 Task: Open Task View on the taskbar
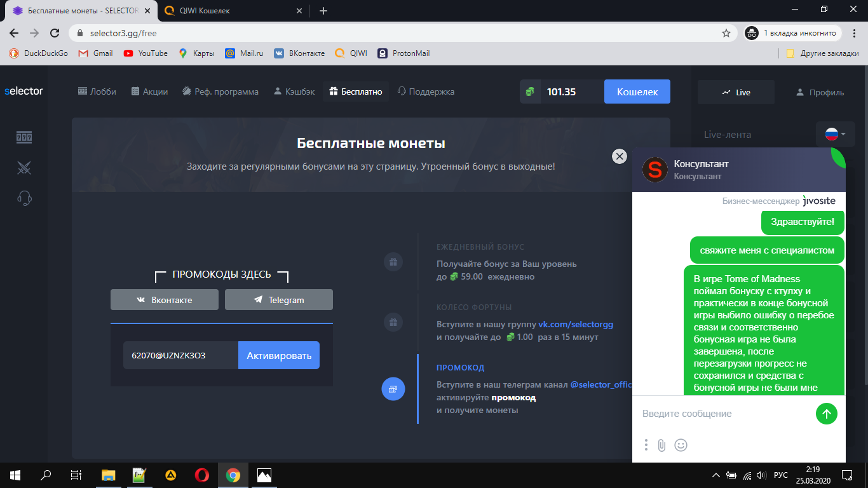76,475
